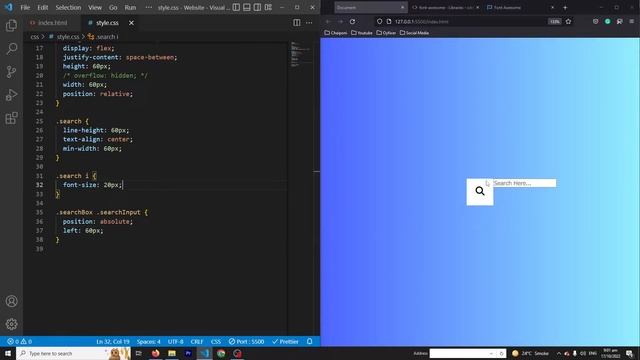Open the Search view in activity bar
This screenshot has height=360, width=640.
coord(11,49)
